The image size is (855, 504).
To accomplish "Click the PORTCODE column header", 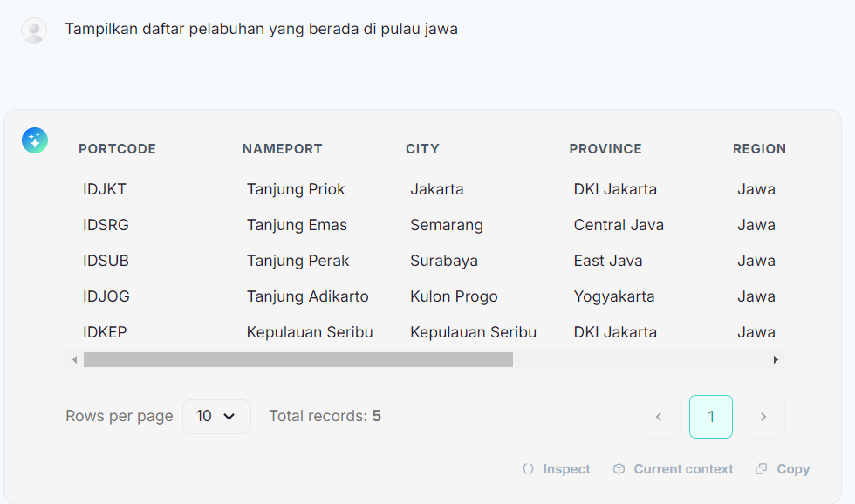I will (x=117, y=149).
